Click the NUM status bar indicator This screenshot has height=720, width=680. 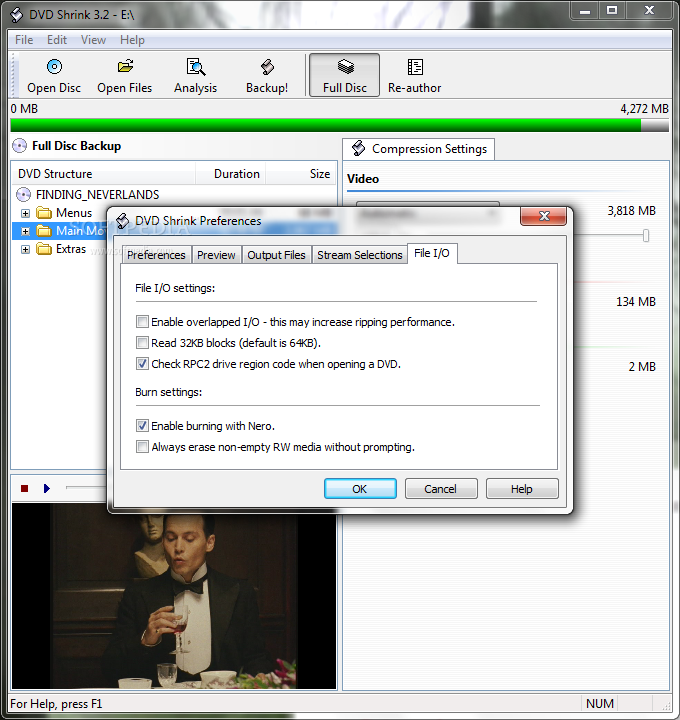pos(600,703)
